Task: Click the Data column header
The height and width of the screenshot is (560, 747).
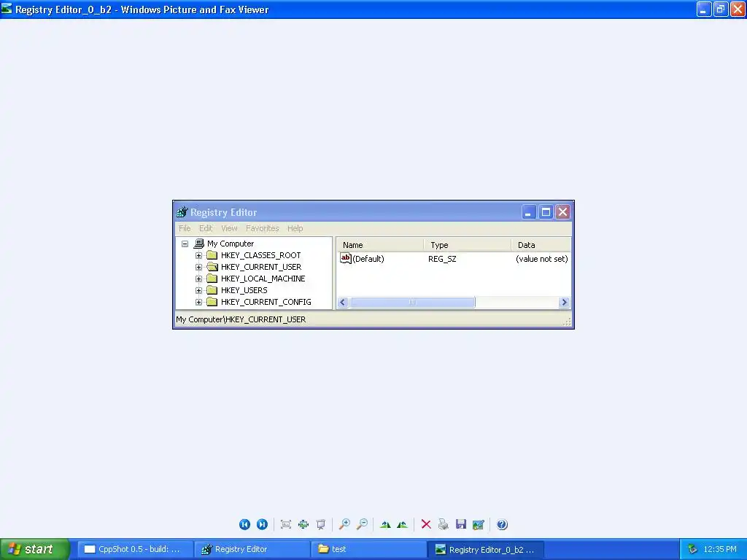Action: [x=541, y=245]
